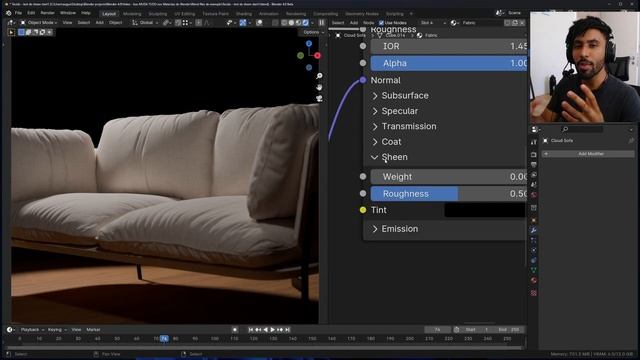Jump to the timeline end button
Screen dimensions: 640x360
(287, 329)
